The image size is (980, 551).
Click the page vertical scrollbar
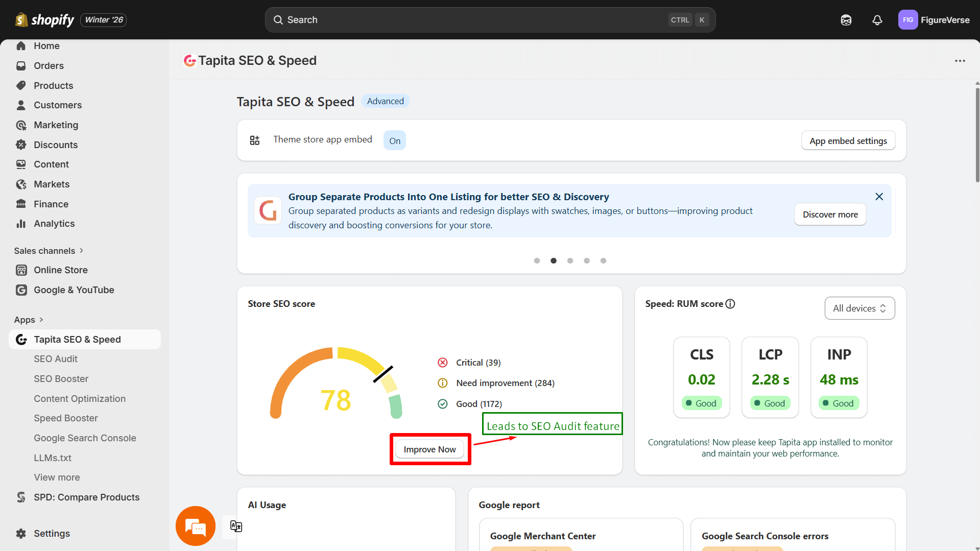pyautogui.click(x=977, y=135)
